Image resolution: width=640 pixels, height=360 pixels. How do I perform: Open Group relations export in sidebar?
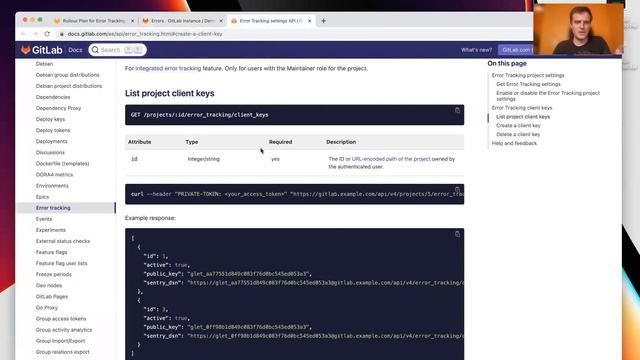(x=62, y=352)
